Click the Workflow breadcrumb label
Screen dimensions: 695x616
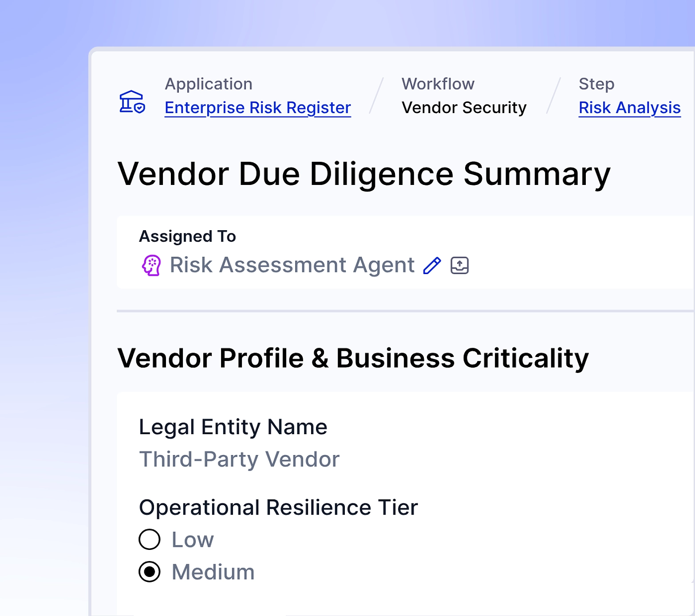tap(438, 84)
